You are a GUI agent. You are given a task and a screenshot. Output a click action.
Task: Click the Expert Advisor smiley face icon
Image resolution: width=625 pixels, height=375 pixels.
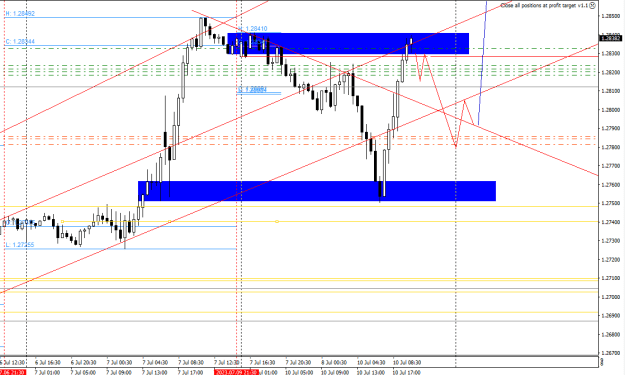point(593,6)
